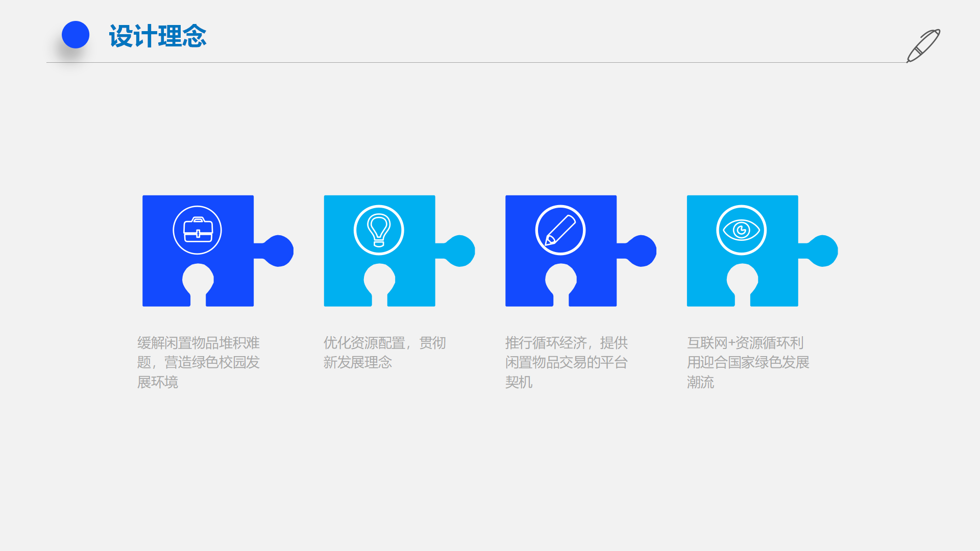Image resolution: width=980 pixels, height=551 pixels.
Task: Click the briefcase icon in first puzzle piece
Action: [198, 230]
